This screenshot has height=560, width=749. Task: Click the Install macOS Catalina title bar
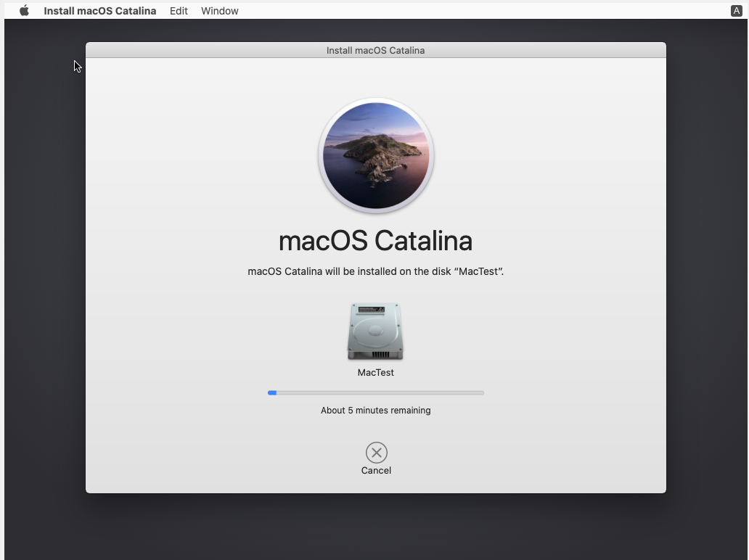click(x=375, y=50)
